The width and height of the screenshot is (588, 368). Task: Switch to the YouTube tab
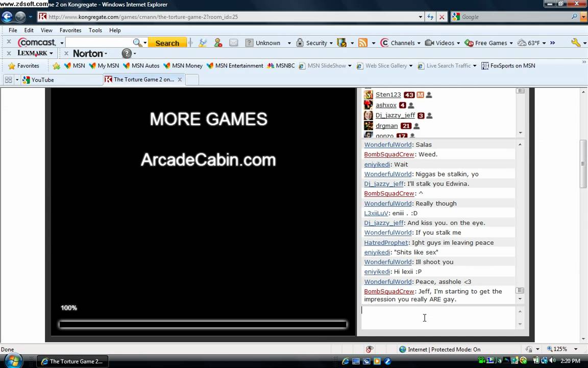pyautogui.click(x=62, y=80)
